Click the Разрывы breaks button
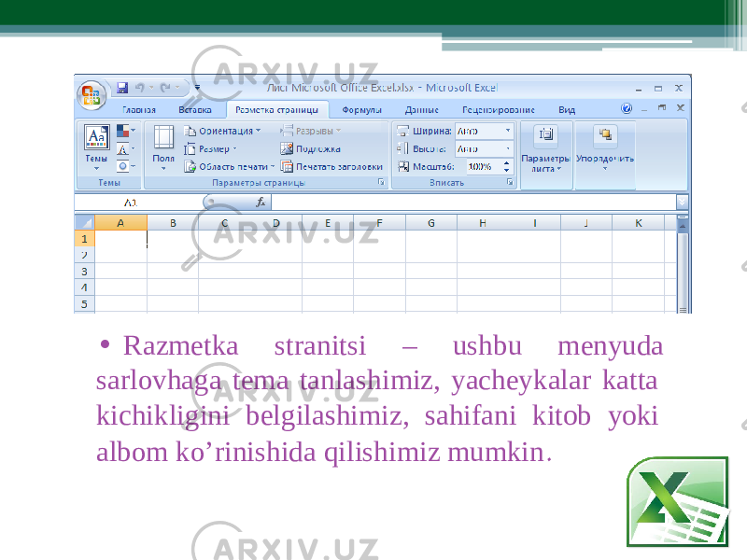Screen dimensions: 747x560 coord(311,131)
